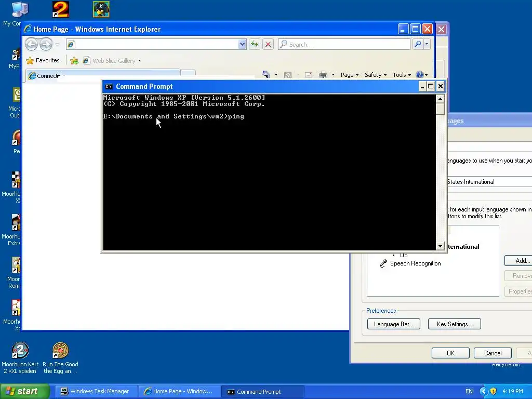Image resolution: width=532 pixels, height=399 pixels.
Task: Minimize the Command Prompt window
Action: [422, 86]
